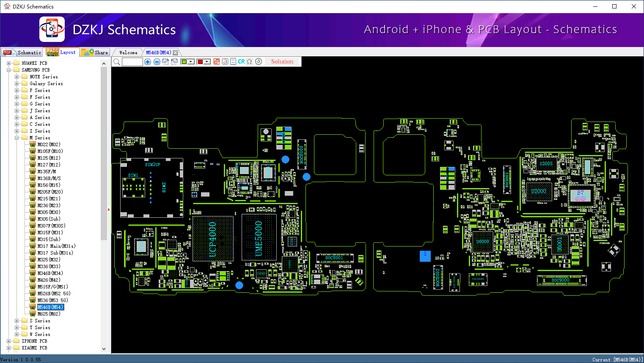Click the second rotate-board icon before the green swatch
This screenshot has height=363, width=644.
[174, 62]
